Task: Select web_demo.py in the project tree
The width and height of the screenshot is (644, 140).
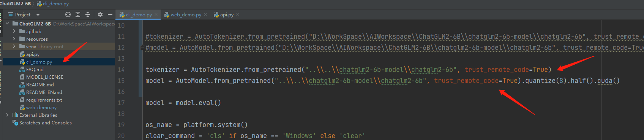Action: 41,108
